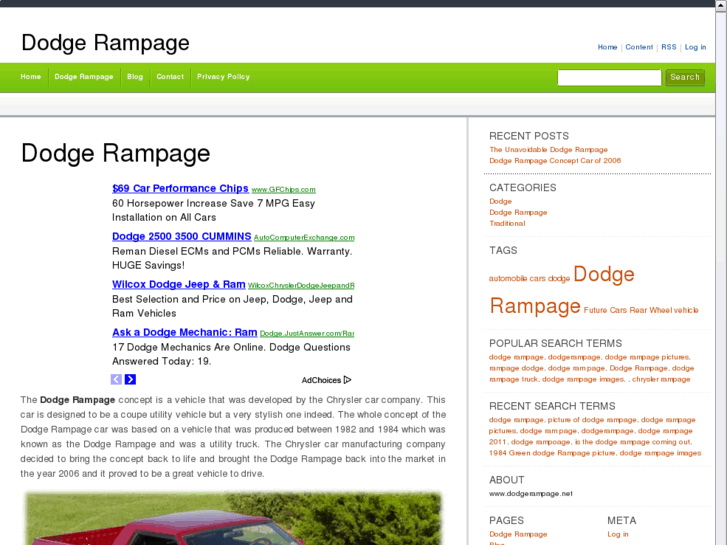The height and width of the screenshot is (545, 727).
Task: Open the RSS feed link
Action: pyautogui.click(x=669, y=47)
